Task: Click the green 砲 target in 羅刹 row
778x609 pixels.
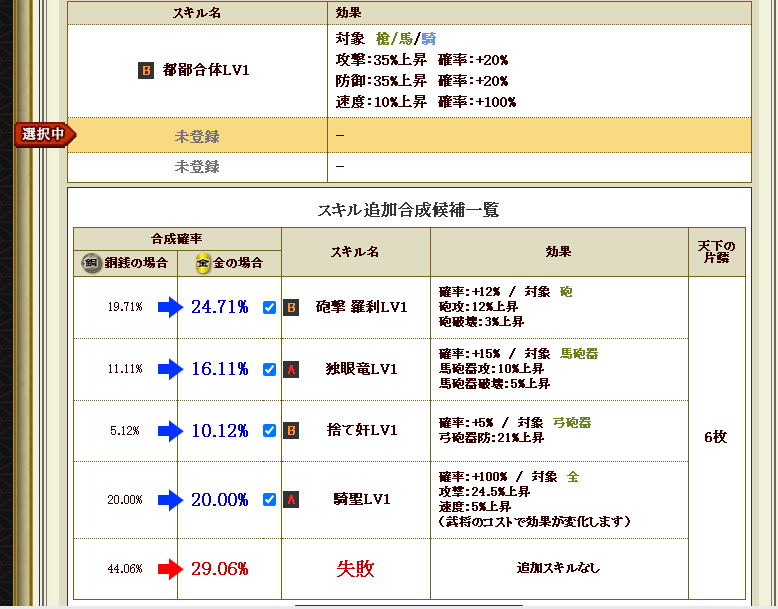Action: click(x=566, y=292)
